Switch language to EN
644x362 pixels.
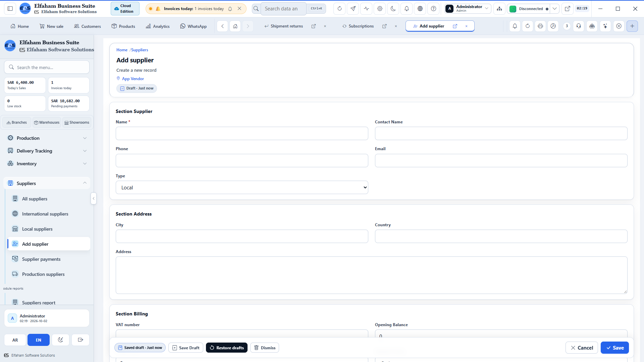tap(39, 340)
